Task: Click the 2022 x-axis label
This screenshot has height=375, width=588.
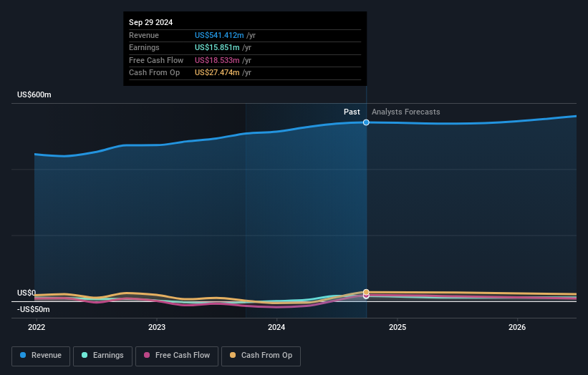Action: 37,328
